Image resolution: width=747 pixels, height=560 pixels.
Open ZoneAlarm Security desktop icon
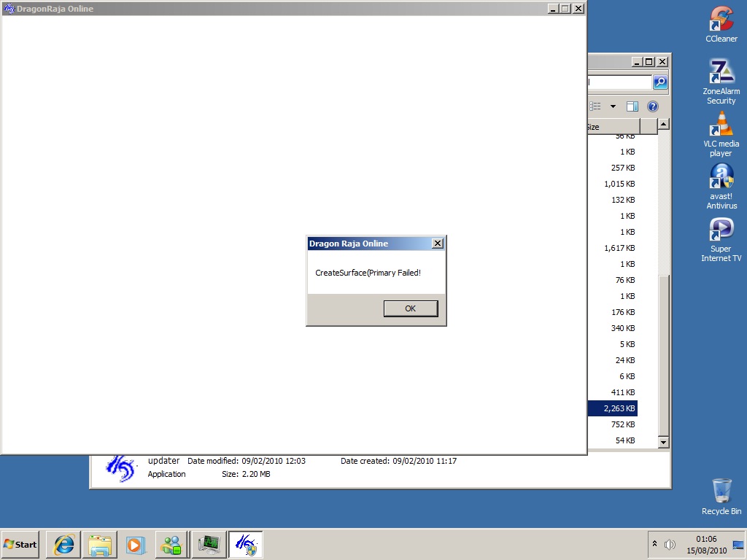pyautogui.click(x=721, y=73)
